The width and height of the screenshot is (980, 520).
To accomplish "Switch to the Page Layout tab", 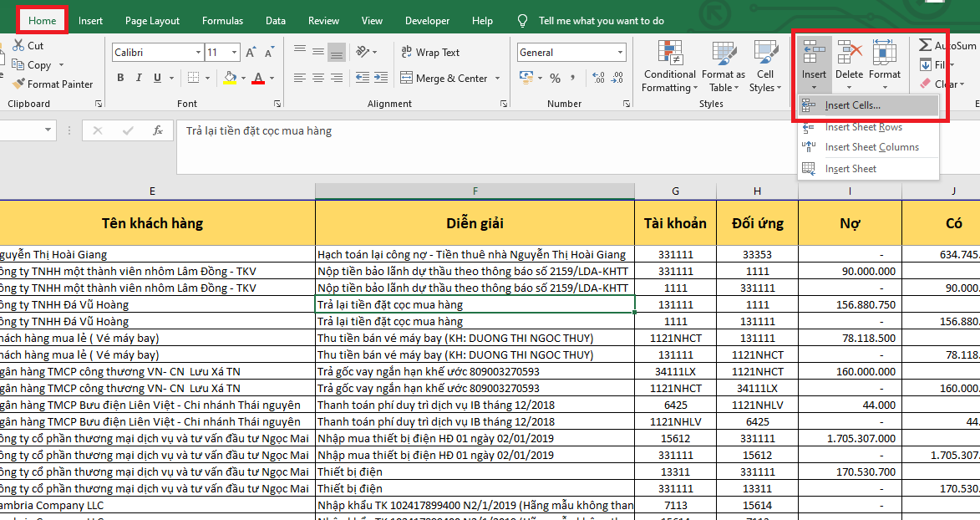I will click(x=152, y=21).
